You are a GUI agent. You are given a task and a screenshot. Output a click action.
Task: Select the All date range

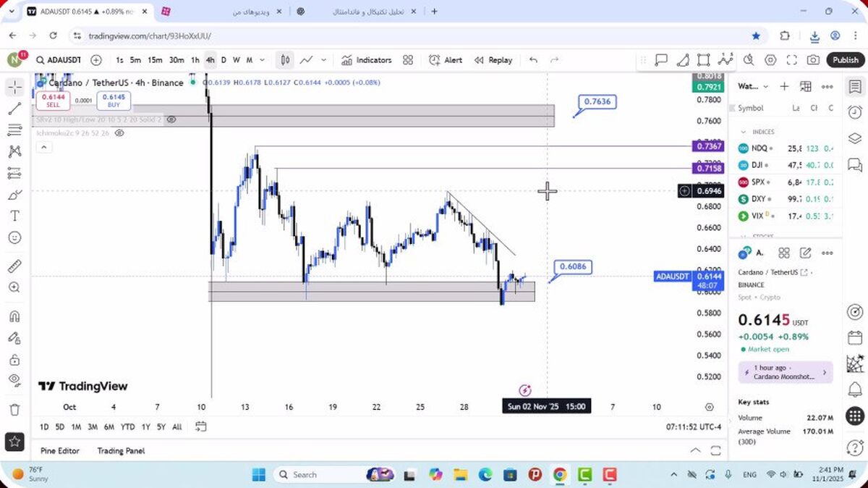177,427
